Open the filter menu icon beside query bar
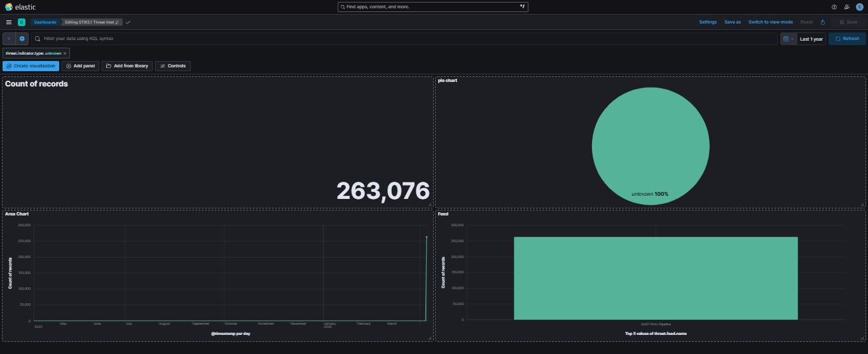Viewport: 868px width, 354px height. click(x=9, y=39)
